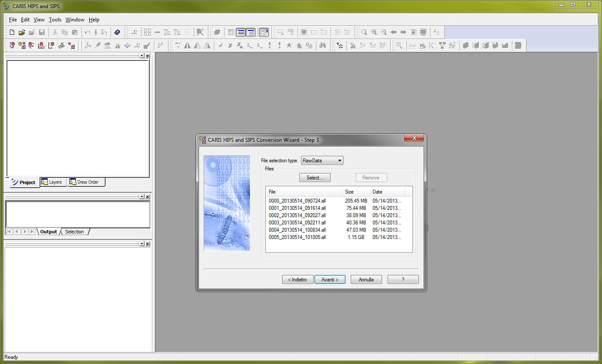602x364 pixels.
Task: Click the red graph-line workflow icon
Action: pos(42,45)
